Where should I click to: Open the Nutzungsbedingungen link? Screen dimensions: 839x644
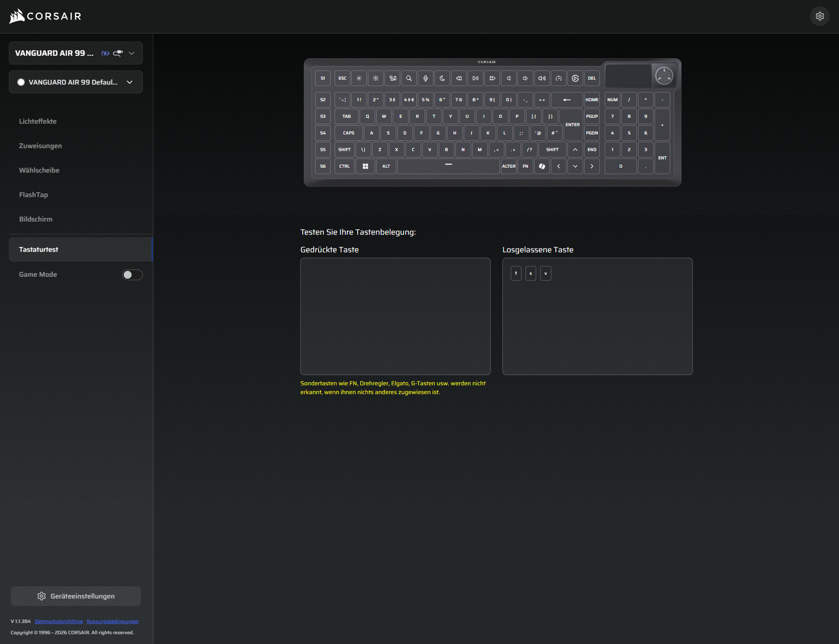[x=113, y=622]
